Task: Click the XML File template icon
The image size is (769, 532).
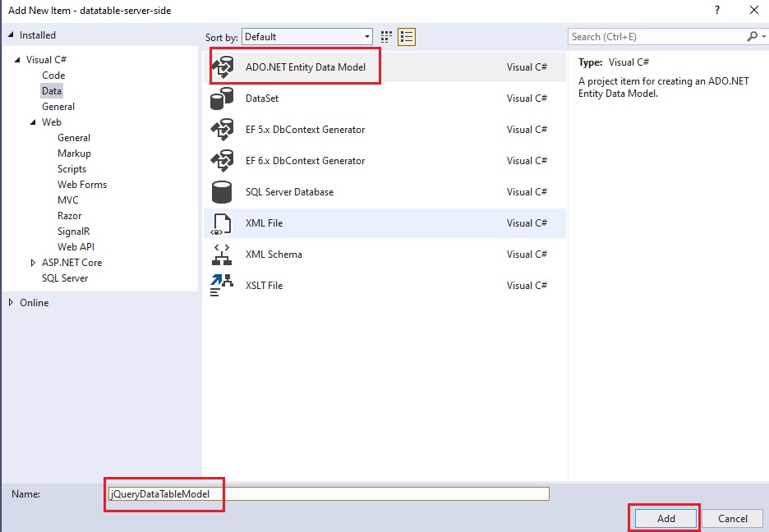Action: pyautogui.click(x=221, y=224)
